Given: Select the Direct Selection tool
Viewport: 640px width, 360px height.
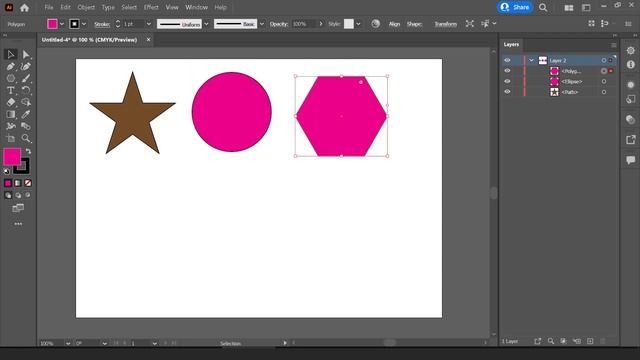Looking at the screenshot, I should [x=26, y=54].
